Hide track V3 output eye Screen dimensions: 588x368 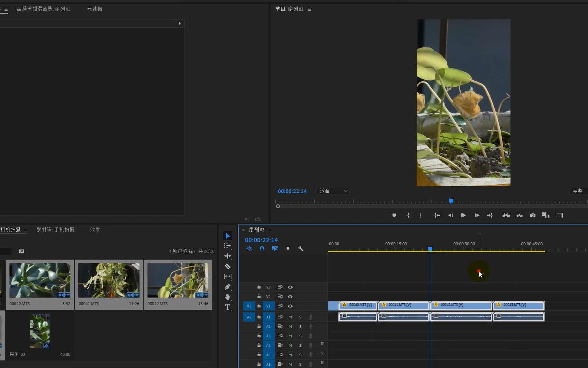(x=290, y=287)
